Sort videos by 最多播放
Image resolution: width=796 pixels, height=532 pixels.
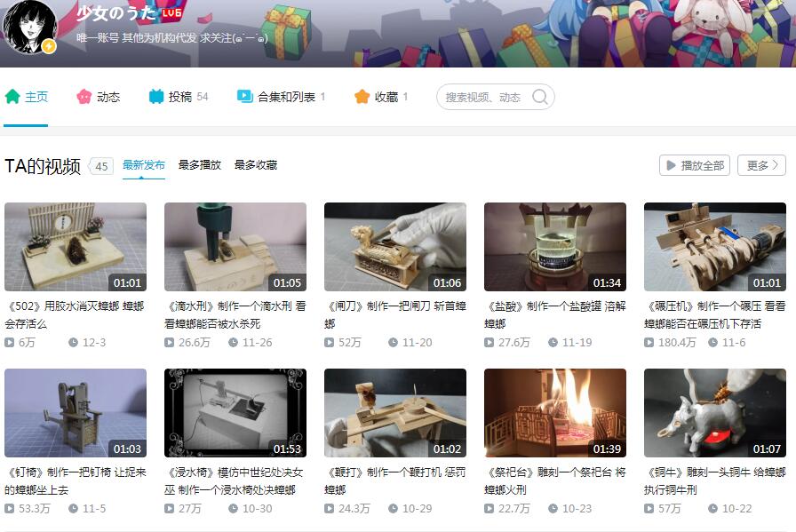pos(200,165)
